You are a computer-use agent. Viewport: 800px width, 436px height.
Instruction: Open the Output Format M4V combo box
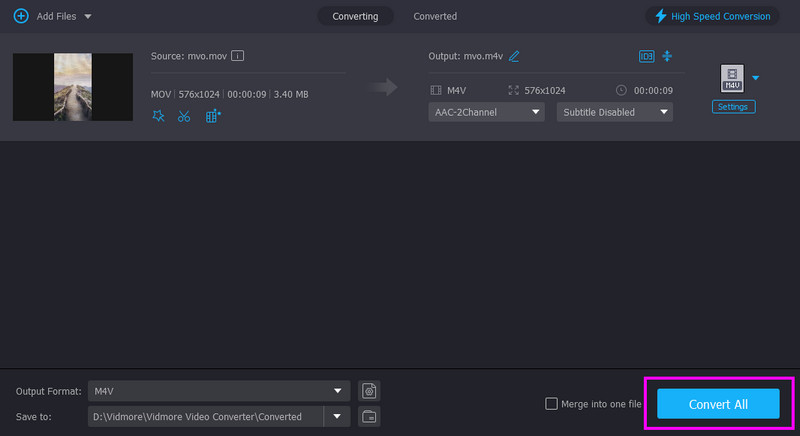coord(218,390)
